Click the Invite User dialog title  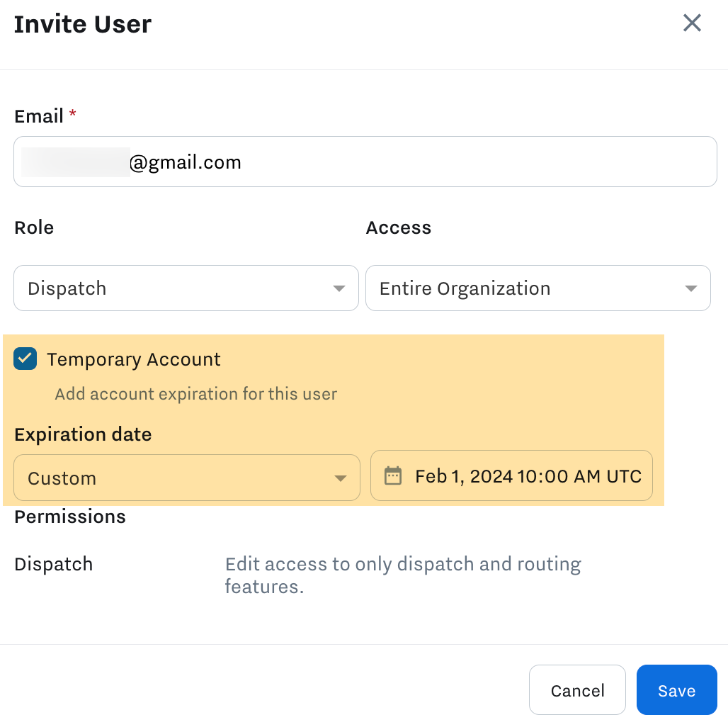tap(83, 24)
